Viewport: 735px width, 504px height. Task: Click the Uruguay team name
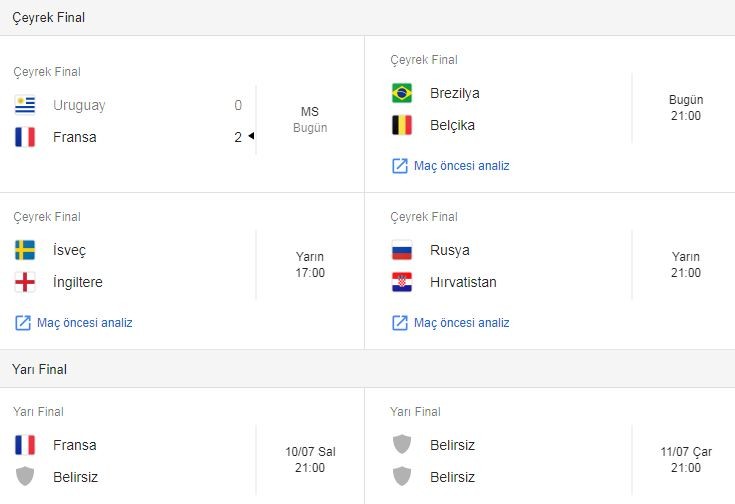(x=79, y=105)
